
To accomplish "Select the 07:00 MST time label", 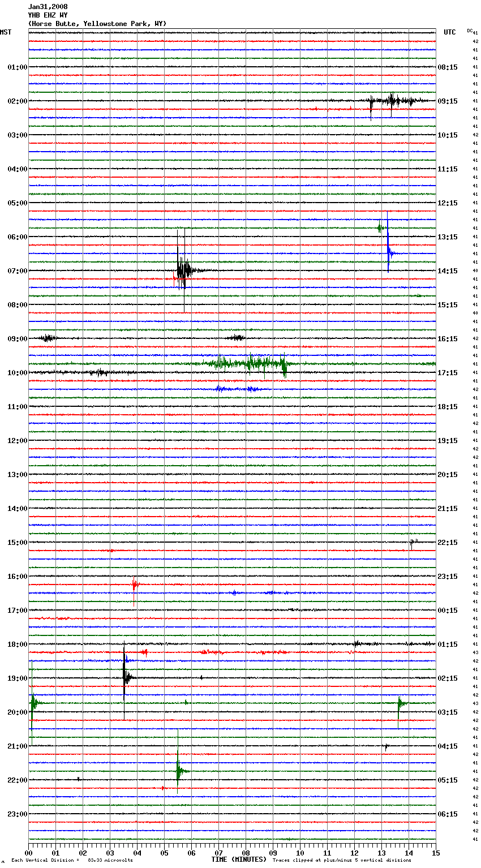I will 18,271.
